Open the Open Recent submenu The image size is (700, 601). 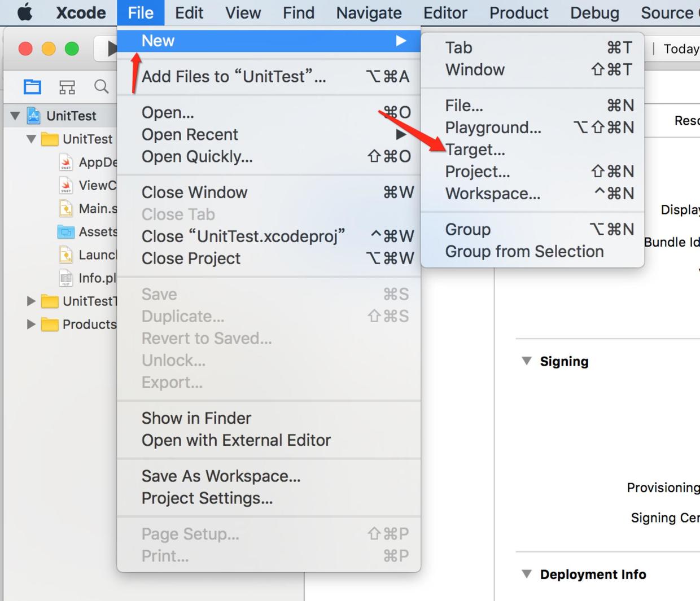pyautogui.click(x=190, y=134)
